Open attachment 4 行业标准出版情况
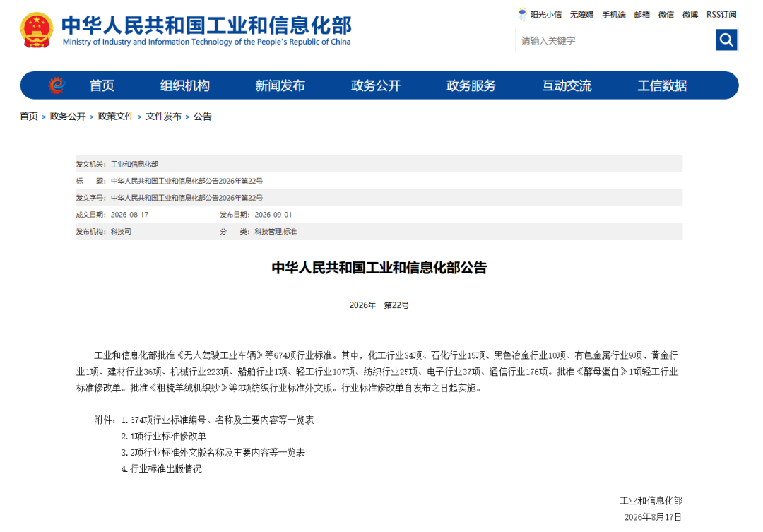 pos(161,468)
